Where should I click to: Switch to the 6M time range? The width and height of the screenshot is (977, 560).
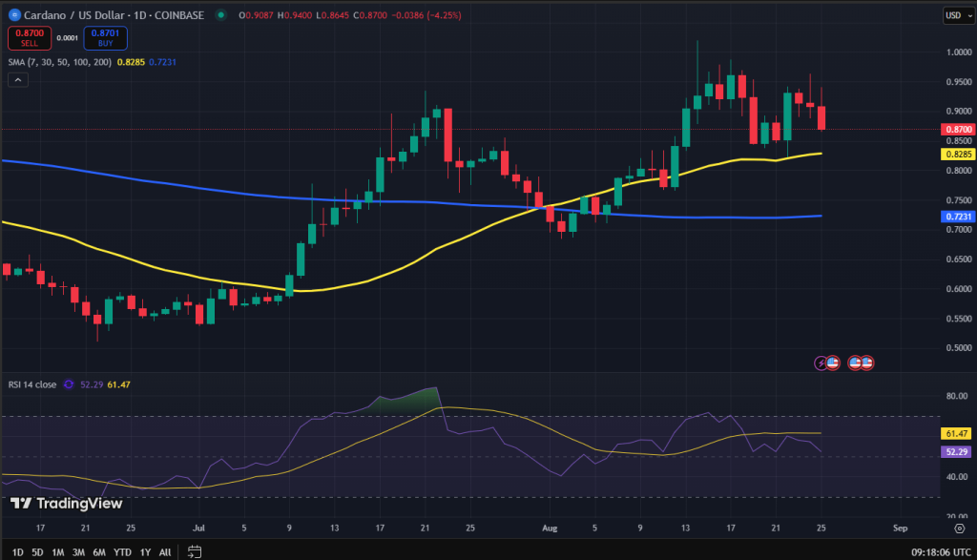click(98, 551)
